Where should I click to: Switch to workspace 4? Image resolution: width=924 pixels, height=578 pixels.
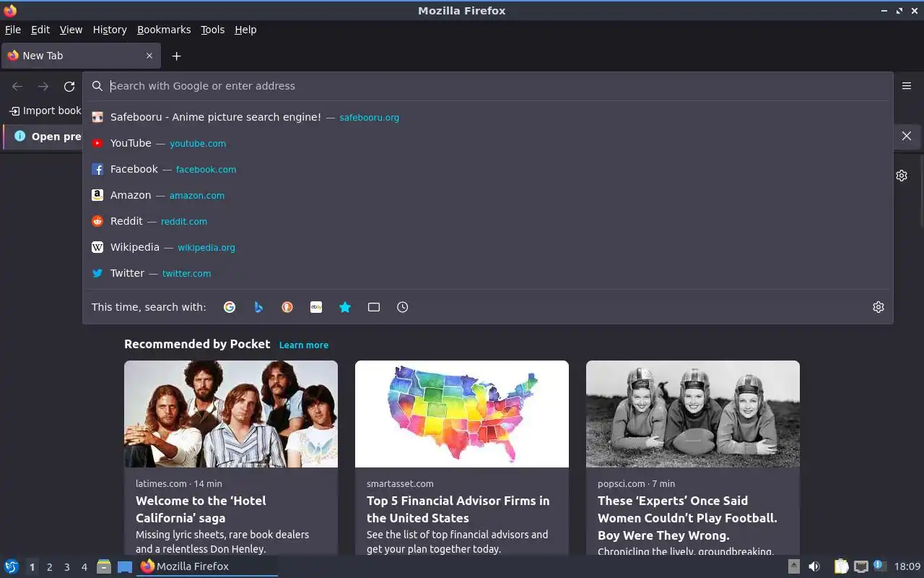84,567
